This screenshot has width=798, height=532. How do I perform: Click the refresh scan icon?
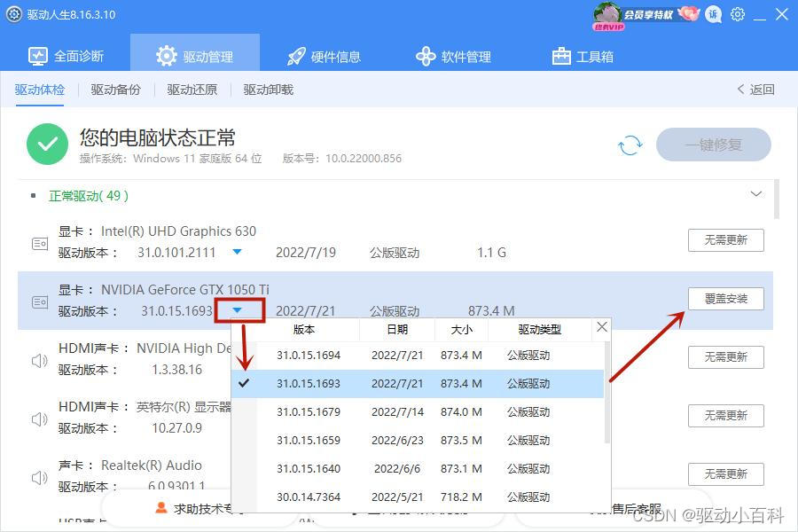click(630, 145)
